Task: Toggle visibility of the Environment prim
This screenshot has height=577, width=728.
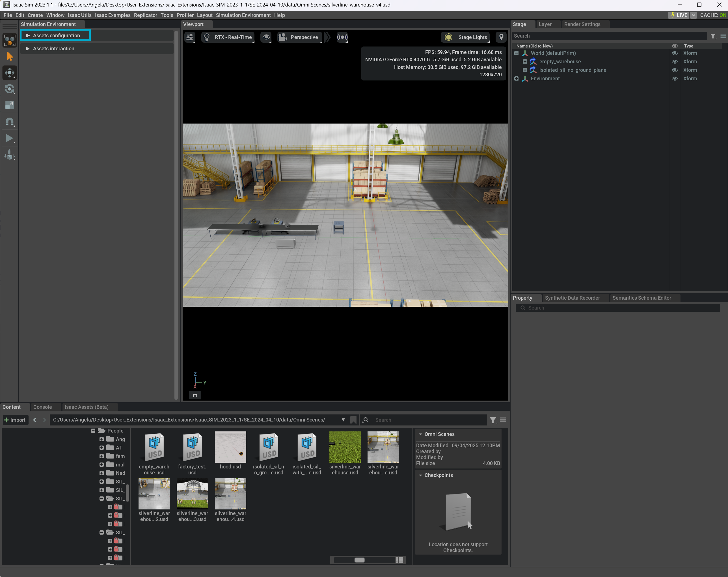Action: [674, 78]
